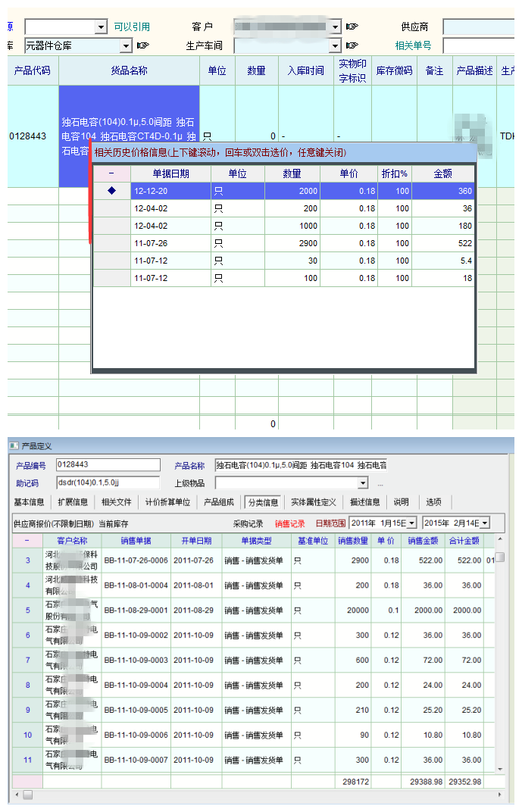The image size is (522, 812).
Task: Click the horizontal scrollbar thumb at the bottom
Action: 27,795
